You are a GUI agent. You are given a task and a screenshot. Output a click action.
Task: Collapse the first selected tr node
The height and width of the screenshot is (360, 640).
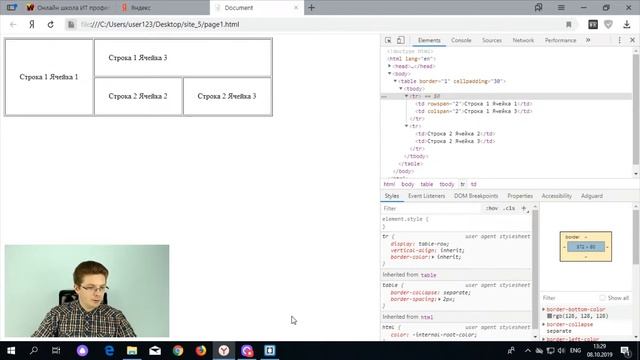tap(407, 96)
